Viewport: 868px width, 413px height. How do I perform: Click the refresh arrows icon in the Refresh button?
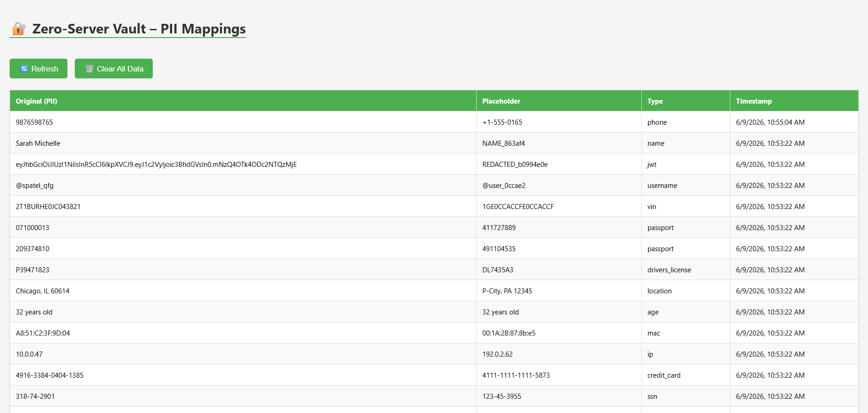(x=24, y=69)
